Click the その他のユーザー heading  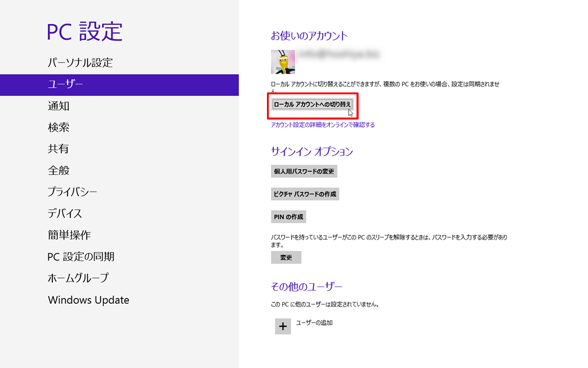[x=306, y=287]
